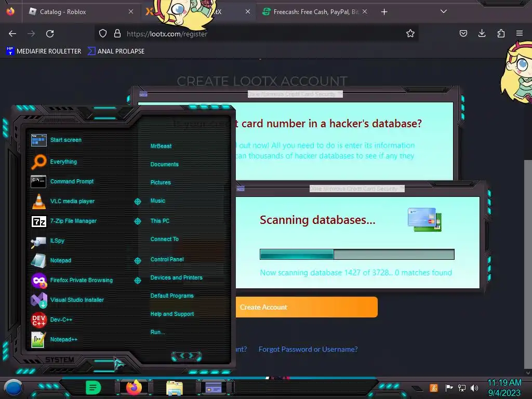Click Forgot Password or Username link

click(x=308, y=349)
